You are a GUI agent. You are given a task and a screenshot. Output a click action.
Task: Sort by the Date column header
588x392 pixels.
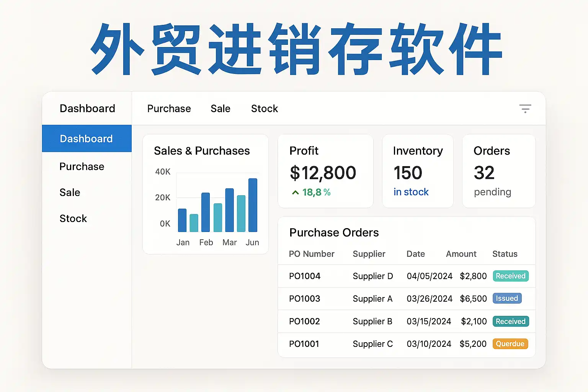coord(416,254)
